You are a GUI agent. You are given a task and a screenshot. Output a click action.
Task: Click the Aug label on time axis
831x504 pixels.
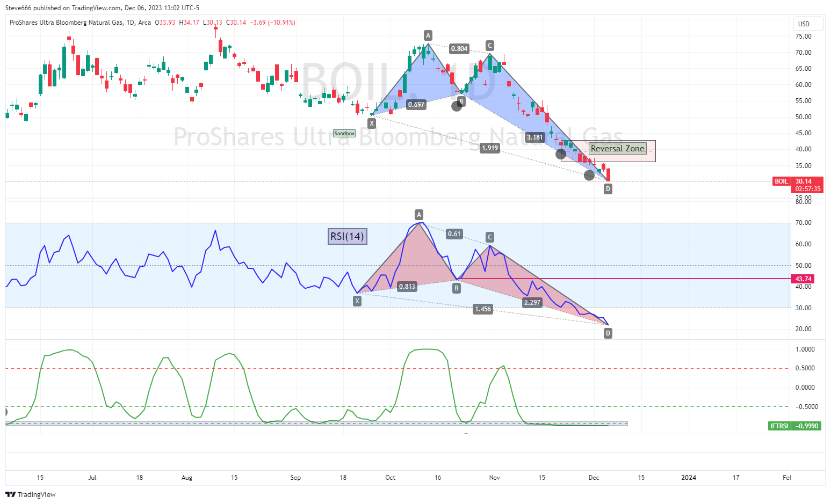[x=187, y=478]
